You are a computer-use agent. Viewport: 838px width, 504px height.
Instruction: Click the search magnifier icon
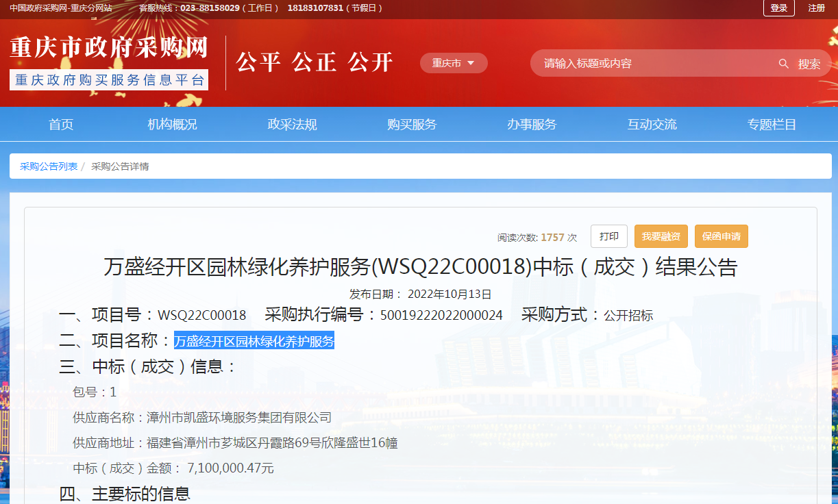pyautogui.click(x=784, y=64)
